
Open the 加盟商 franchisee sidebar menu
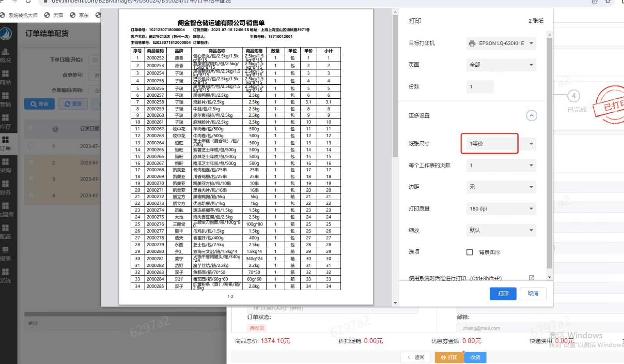pyautogui.click(x=6, y=210)
